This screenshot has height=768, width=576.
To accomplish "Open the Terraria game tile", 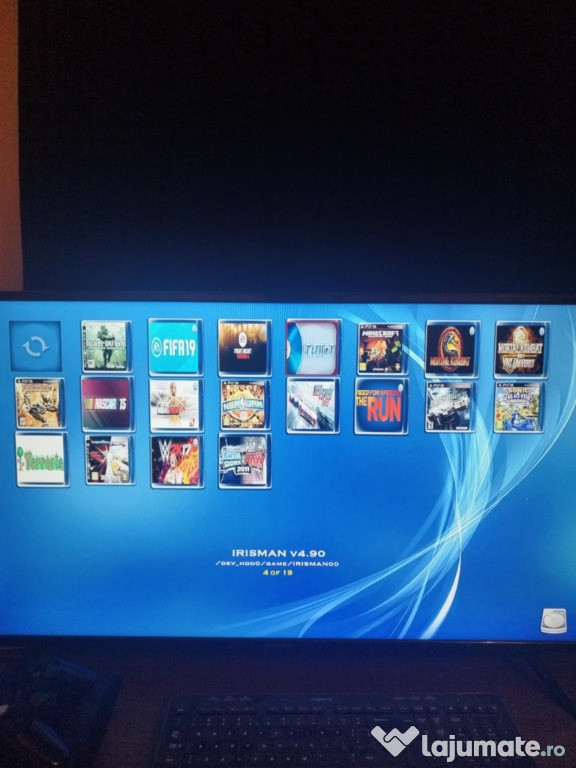I will pos(42,459).
